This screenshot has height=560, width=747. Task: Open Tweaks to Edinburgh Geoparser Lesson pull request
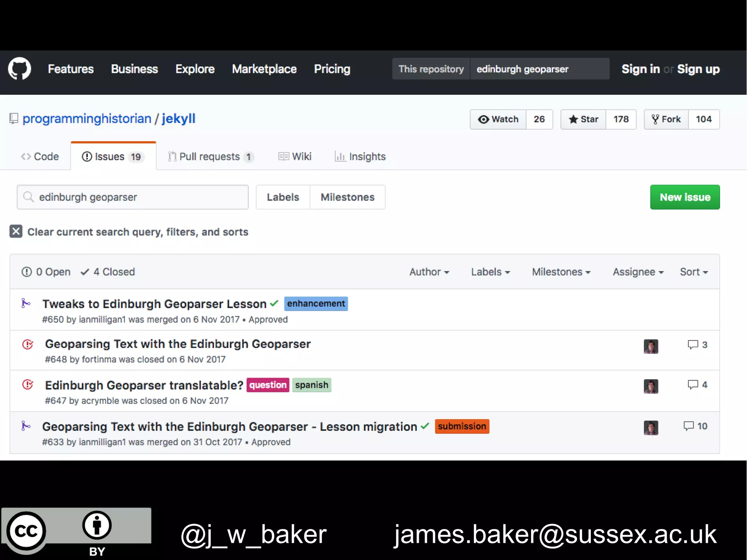click(x=155, y=304)
